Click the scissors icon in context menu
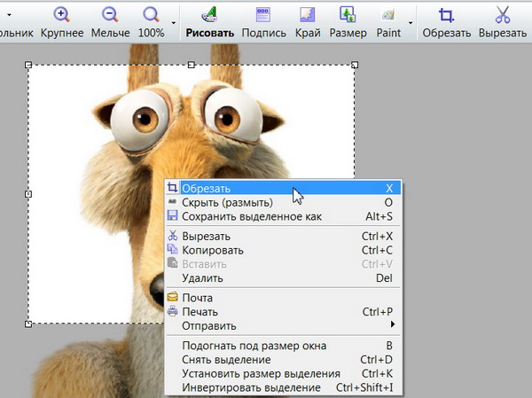 click(x=173, y=236)
